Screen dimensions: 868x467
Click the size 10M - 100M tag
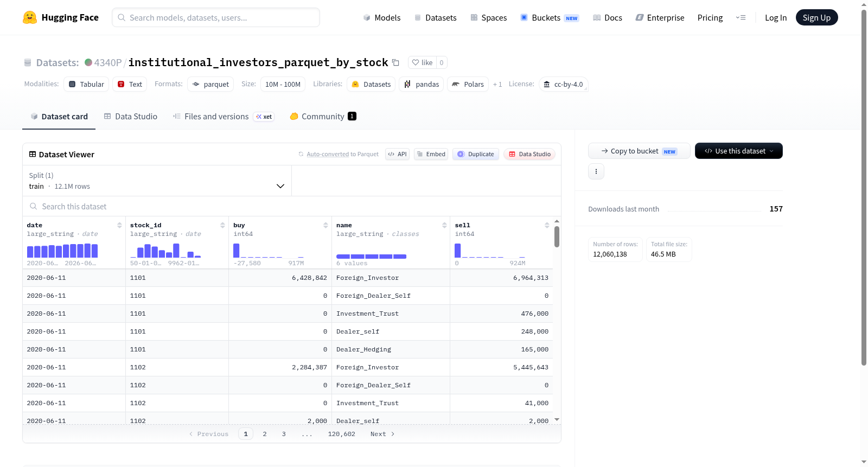point(283,84)
